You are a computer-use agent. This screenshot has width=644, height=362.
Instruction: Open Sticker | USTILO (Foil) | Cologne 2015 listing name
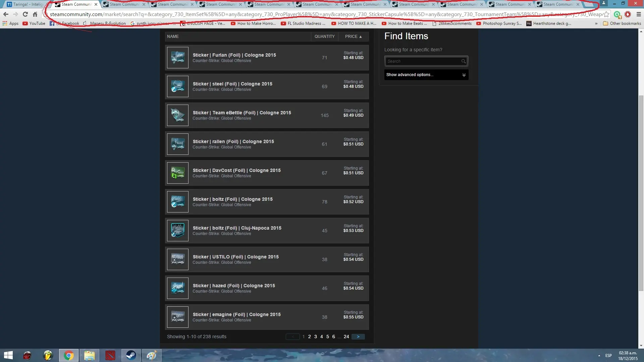[235, 257]
